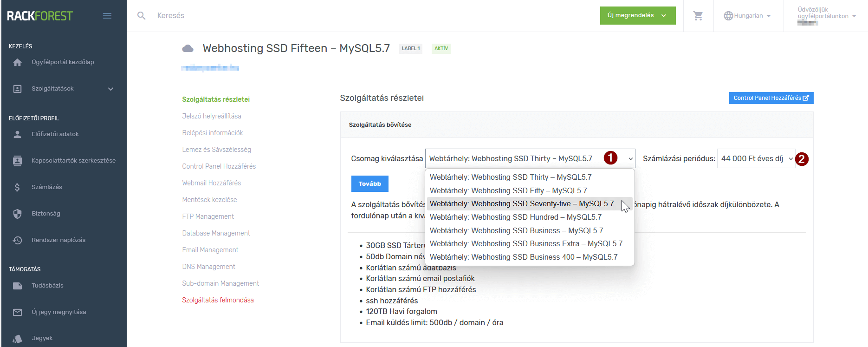Click the Control Panel Hozzáférés button

(x=771, y=98)
